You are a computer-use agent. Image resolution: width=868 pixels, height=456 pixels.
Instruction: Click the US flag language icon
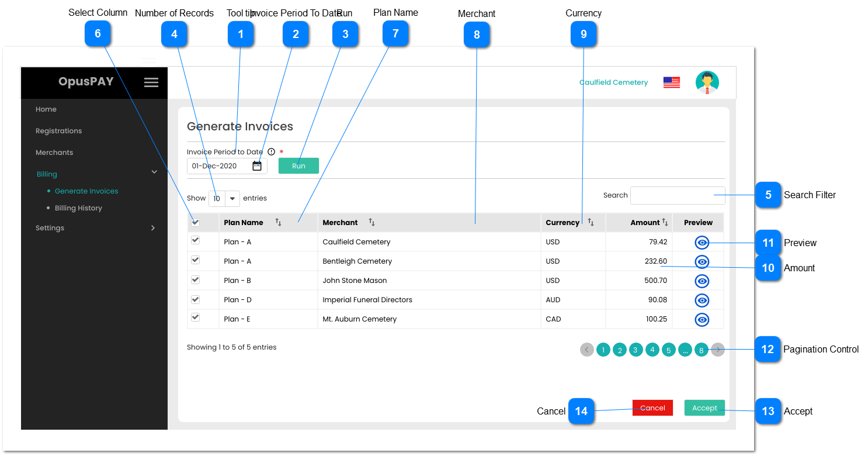pos(671,82)
